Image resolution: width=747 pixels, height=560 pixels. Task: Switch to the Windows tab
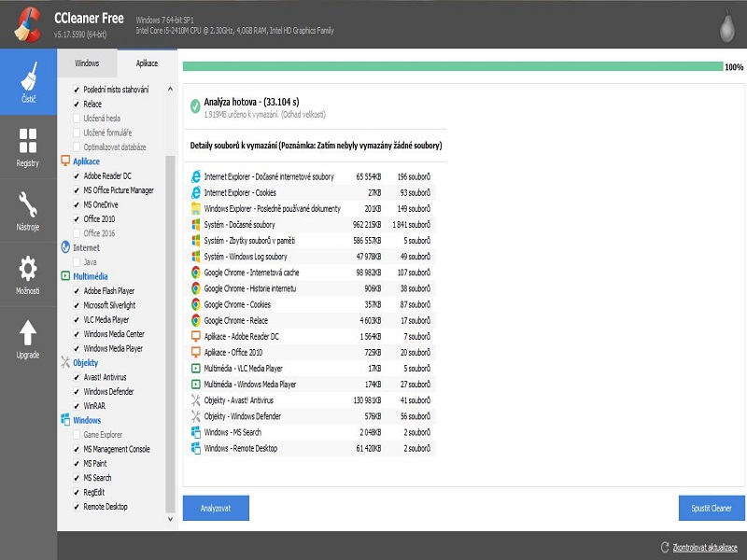tap(88, 63)
